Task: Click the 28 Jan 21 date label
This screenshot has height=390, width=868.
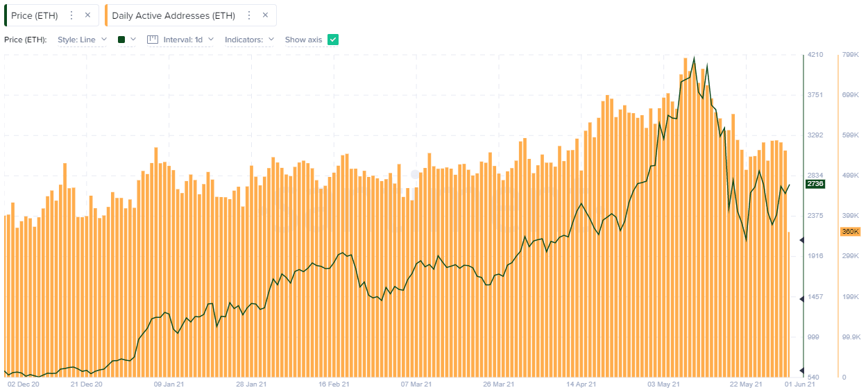Action: 251,383
